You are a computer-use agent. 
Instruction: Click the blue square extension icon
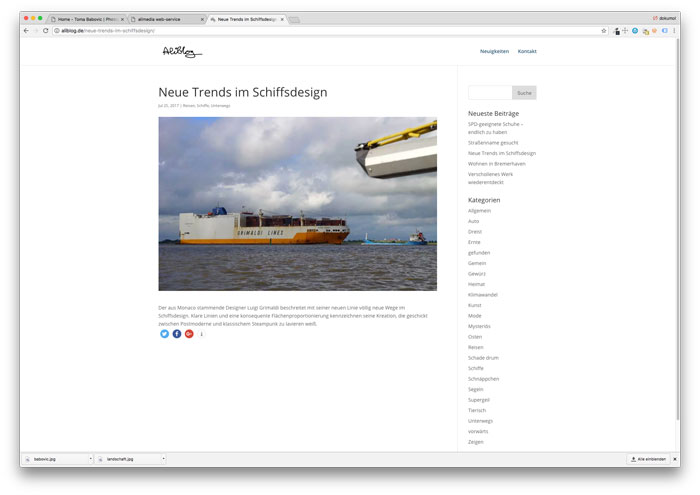(665, 31)
